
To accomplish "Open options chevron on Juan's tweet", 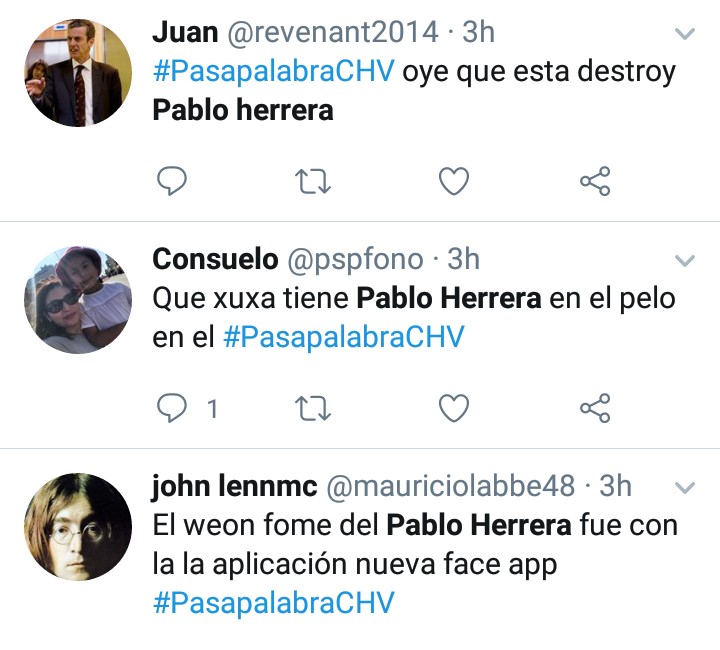I will pyautogui.click(x=685, y=34).
